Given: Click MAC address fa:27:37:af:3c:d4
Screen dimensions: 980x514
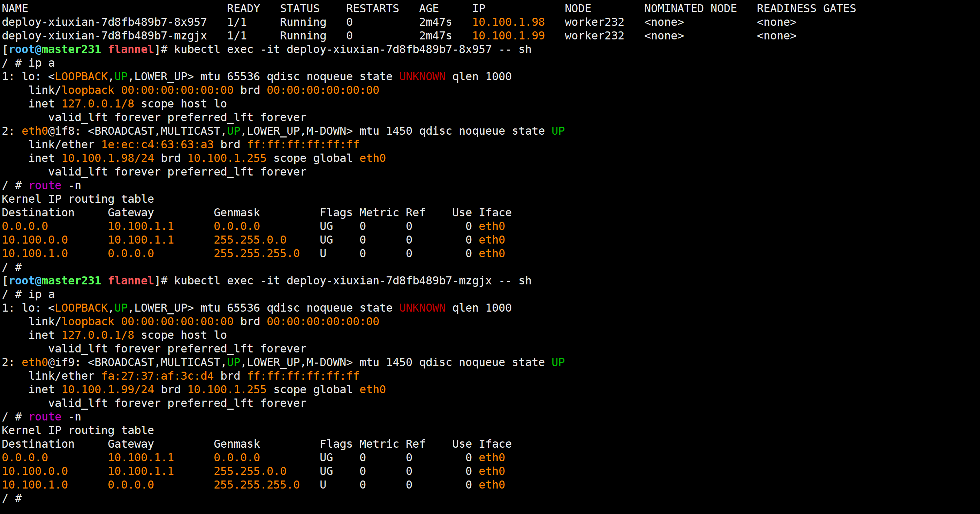Looking at the screenshot, I should click(158, 376).
